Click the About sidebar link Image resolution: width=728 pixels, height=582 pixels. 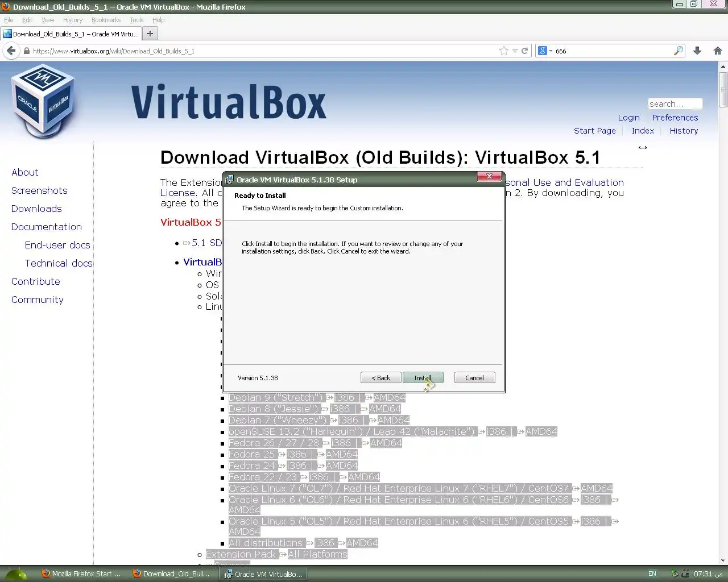click(x=25, y=172)
